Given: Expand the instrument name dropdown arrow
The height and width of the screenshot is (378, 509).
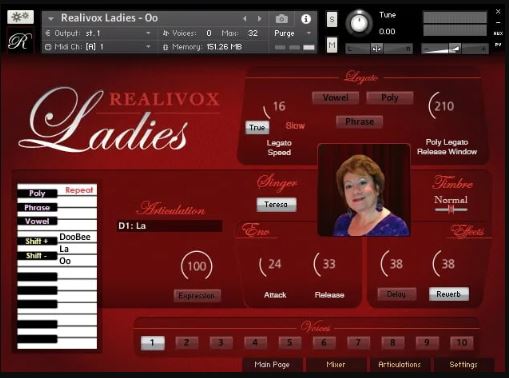Looking at the screenshot, I should click(x=51, y=19).
